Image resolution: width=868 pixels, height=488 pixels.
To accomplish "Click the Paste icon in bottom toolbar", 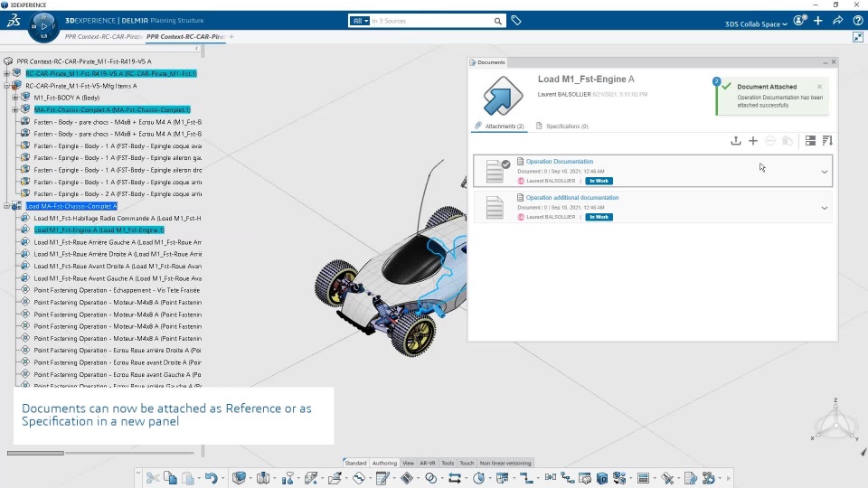I will 188,478.
